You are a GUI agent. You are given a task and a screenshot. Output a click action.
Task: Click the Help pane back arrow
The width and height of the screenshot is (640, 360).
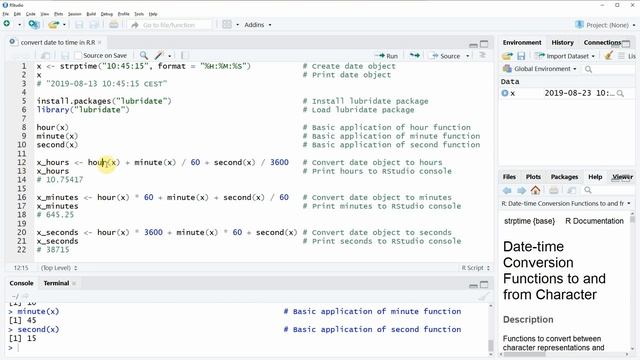tap(507, 190)
